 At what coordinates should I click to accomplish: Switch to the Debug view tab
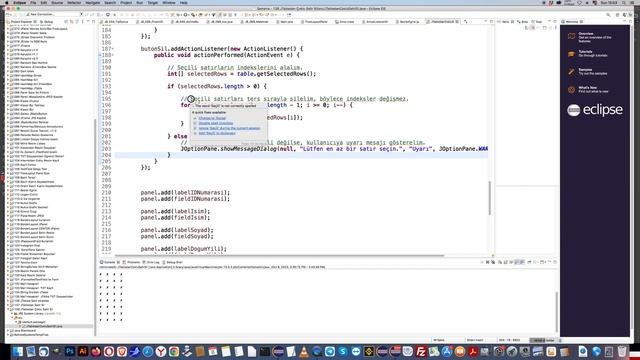47,22
